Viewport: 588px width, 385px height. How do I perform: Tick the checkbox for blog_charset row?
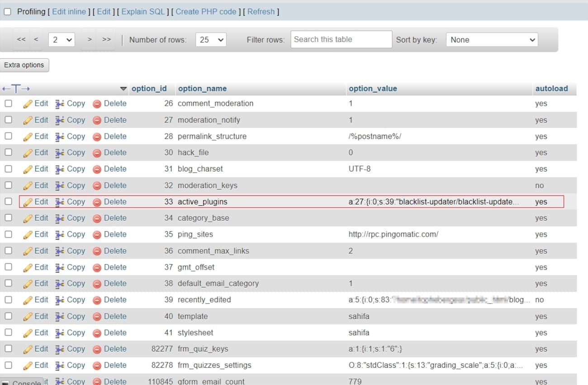8,169
